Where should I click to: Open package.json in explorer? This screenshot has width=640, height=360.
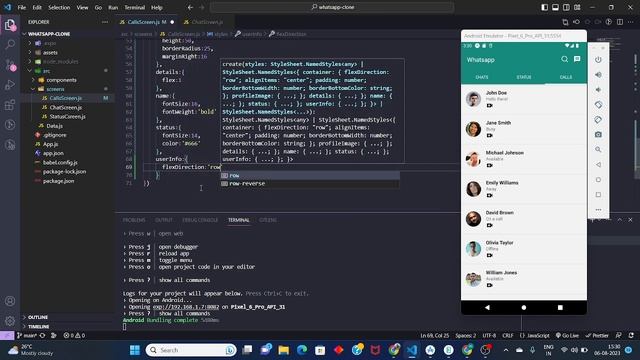click(58, 181)
